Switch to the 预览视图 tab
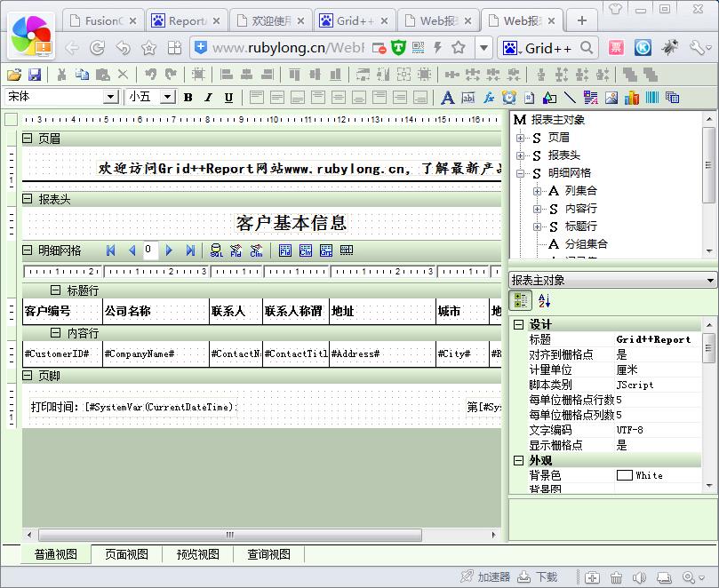The height and width of the screenshot is (588, 719). [197, 554]
